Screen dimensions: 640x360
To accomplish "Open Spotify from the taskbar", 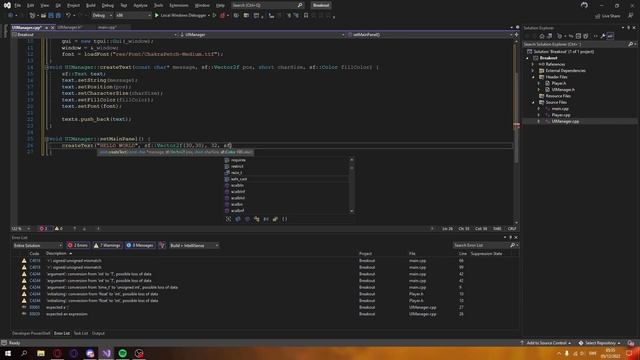I will pyautogui.click(x=122, y=353).
